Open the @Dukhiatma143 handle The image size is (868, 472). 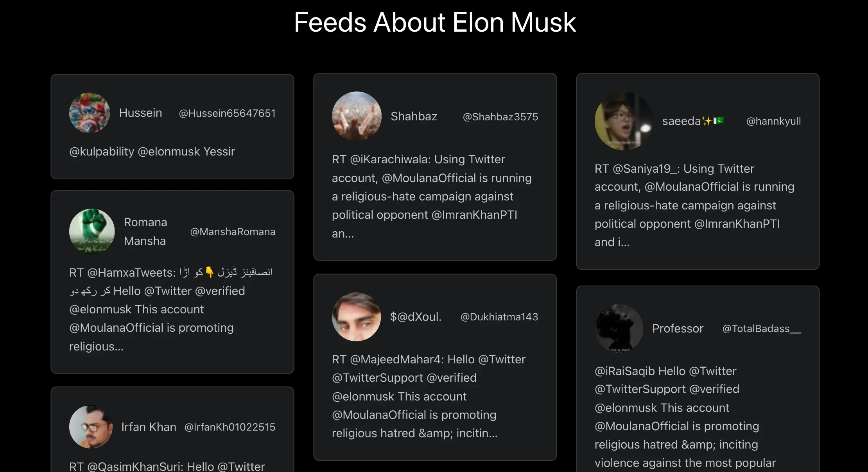(x=499, y=317)
